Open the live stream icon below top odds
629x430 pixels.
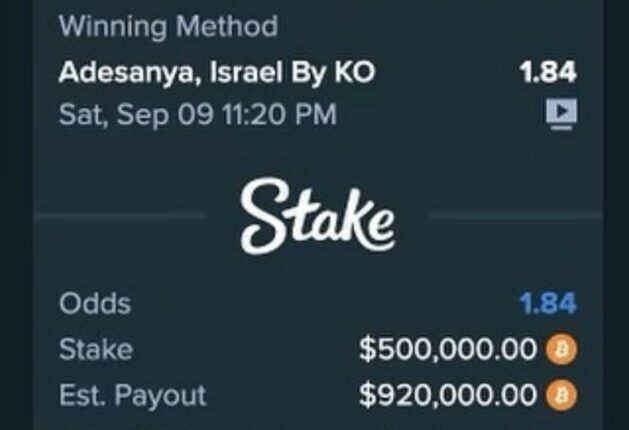click(561, 115)
